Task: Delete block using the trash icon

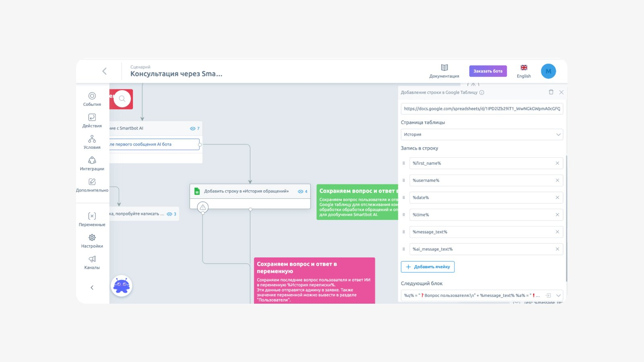Action: [551, 92]
